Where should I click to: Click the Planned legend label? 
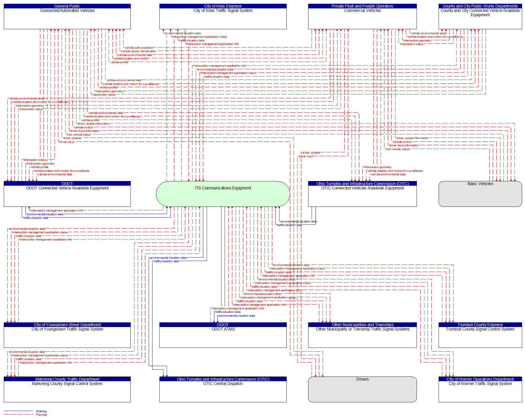[x=41, y=415]
